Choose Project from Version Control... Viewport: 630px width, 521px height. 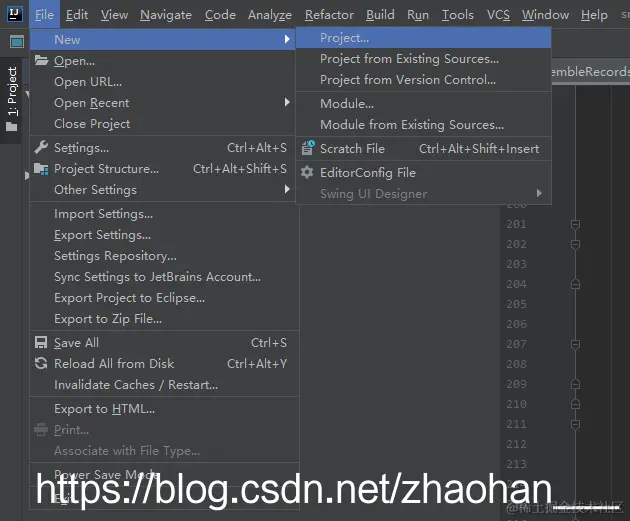click(x=423, y=80)
